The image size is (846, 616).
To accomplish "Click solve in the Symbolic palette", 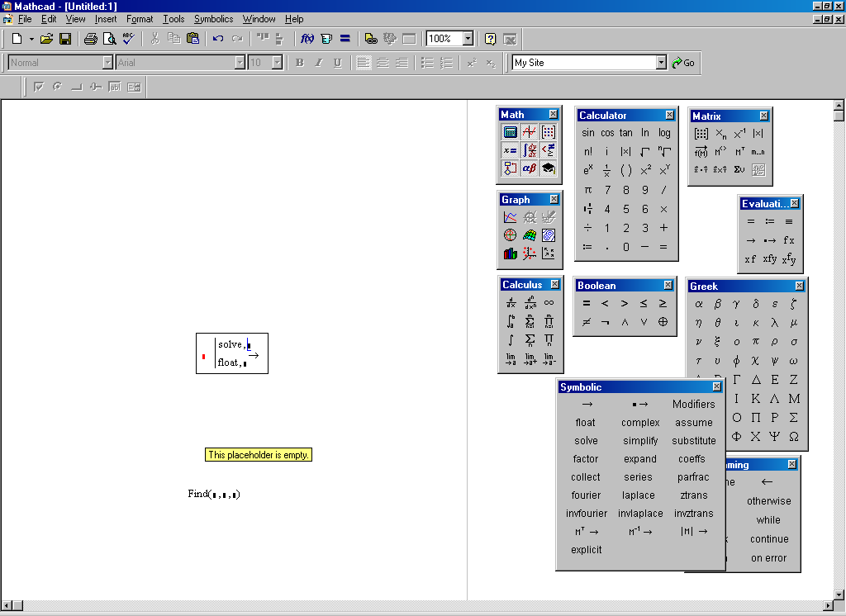I will 586,441.
